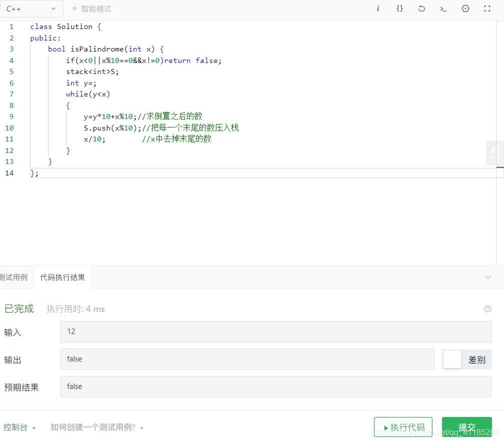Click code line 'int y=;'
The image size is (504, 442).
[x=81, y=83]
